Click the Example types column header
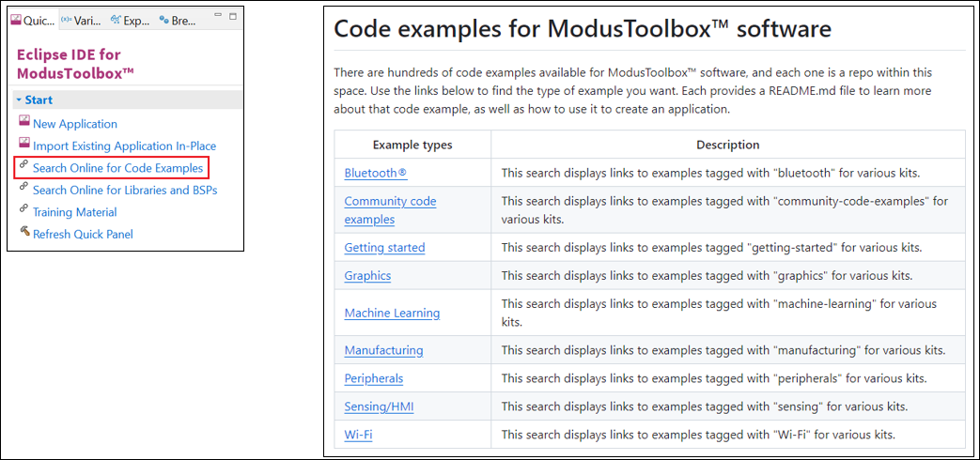 412,145
